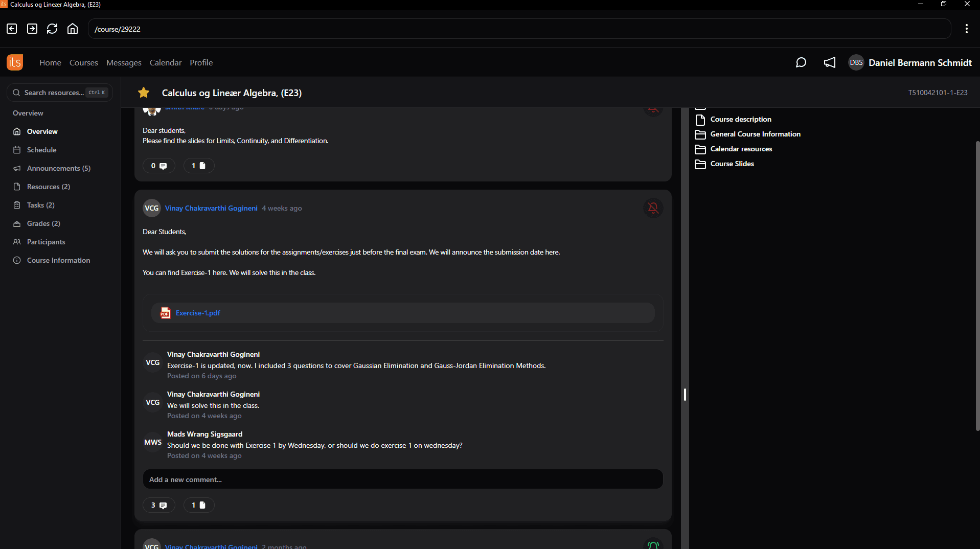Open the megaphone announcements icon
The image size is (980, 549).
click(829, 62)
